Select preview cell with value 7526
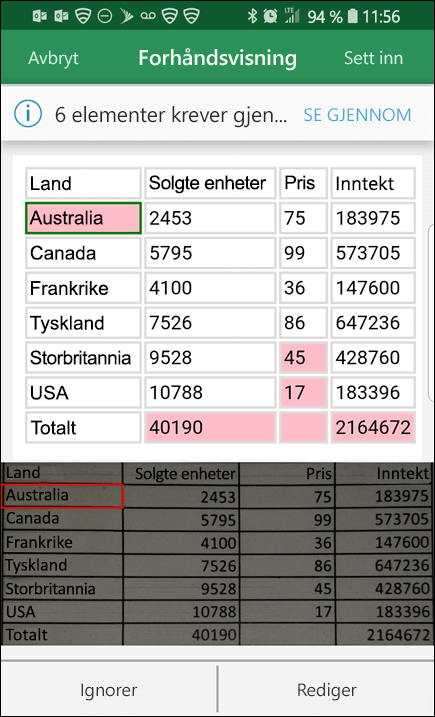This screenshot has width=435, height=717. 210,323
